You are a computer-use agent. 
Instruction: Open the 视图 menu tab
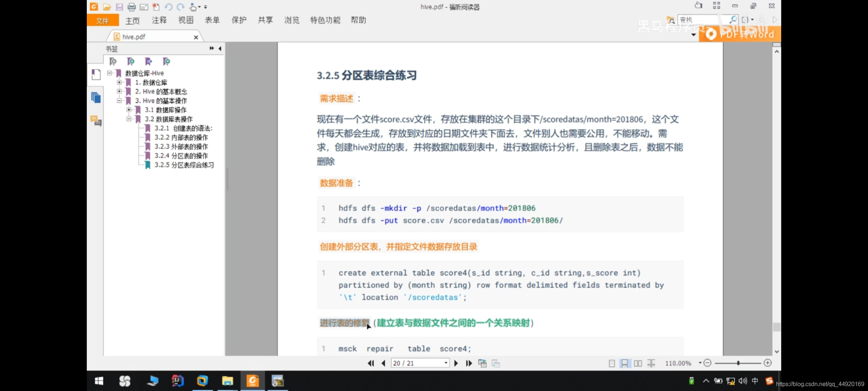186,20
